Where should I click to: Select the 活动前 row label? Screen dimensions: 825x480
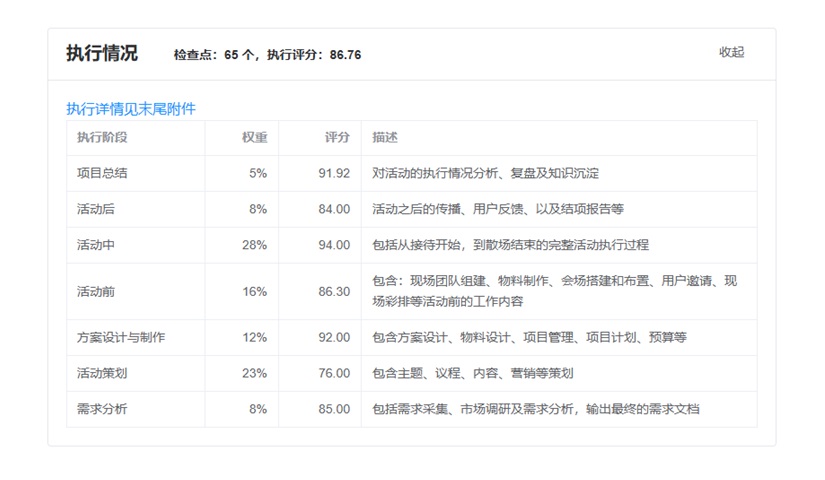point(96,292)
